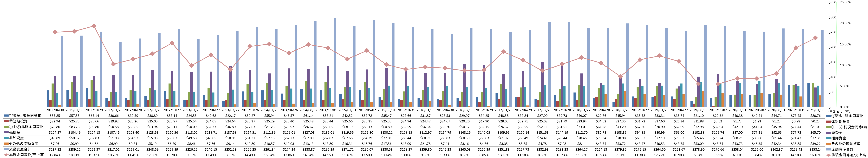This screenshot has width=868, height=158.
Task: Click the ratio line marker above 2021/01/30
Action: coord(816,38)
